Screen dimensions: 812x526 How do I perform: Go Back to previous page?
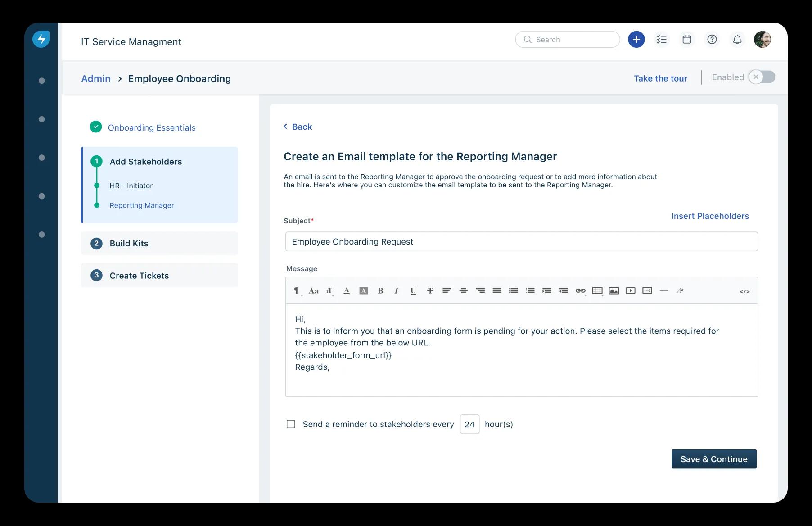[298, 127]
